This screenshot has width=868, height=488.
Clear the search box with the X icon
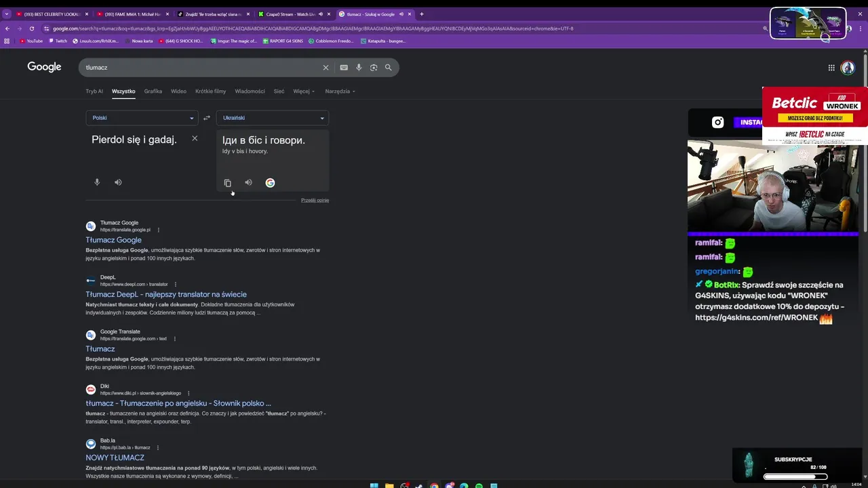pyautogui.click(x=325, y=68)
